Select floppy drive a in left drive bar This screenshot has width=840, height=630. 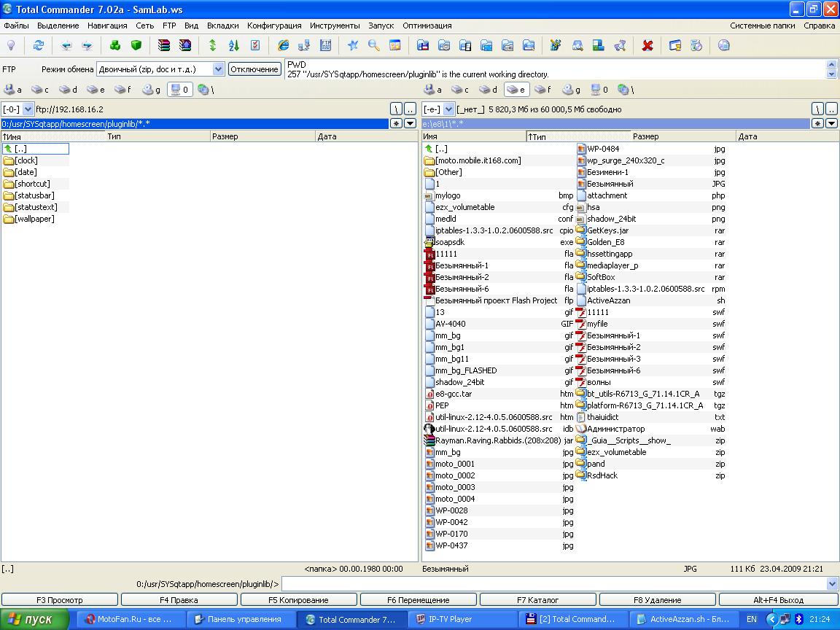coord(12,90)
